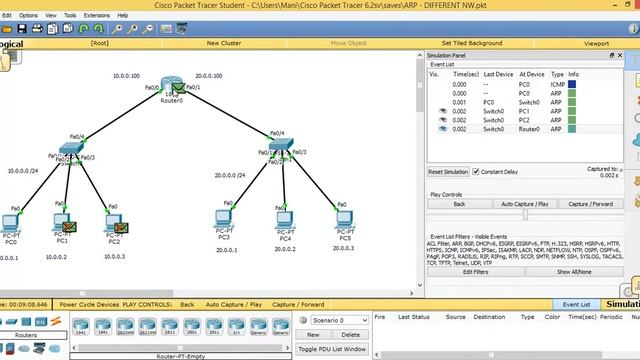Click the play speed slider handle

pyautogui.click(x=525, y=214)
